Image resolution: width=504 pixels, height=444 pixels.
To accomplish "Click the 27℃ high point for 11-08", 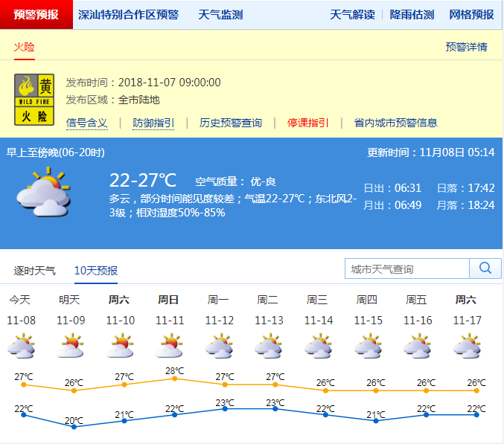I will coord(24,385).
